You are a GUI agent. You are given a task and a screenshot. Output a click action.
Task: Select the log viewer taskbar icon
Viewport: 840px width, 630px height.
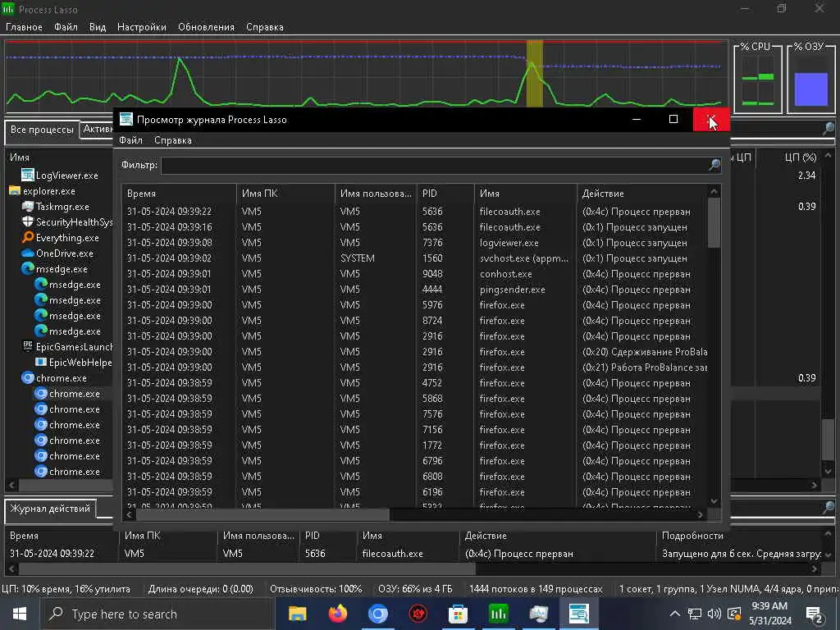578,614
